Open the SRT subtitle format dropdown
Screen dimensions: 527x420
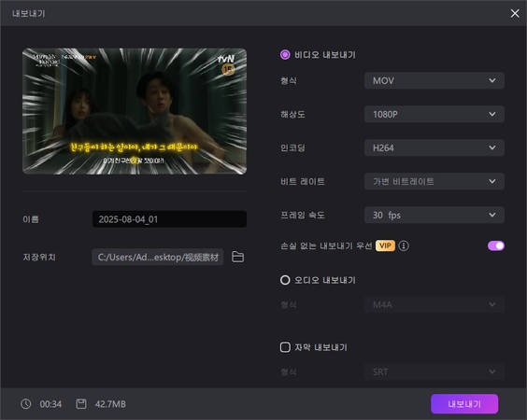(434, 371)
